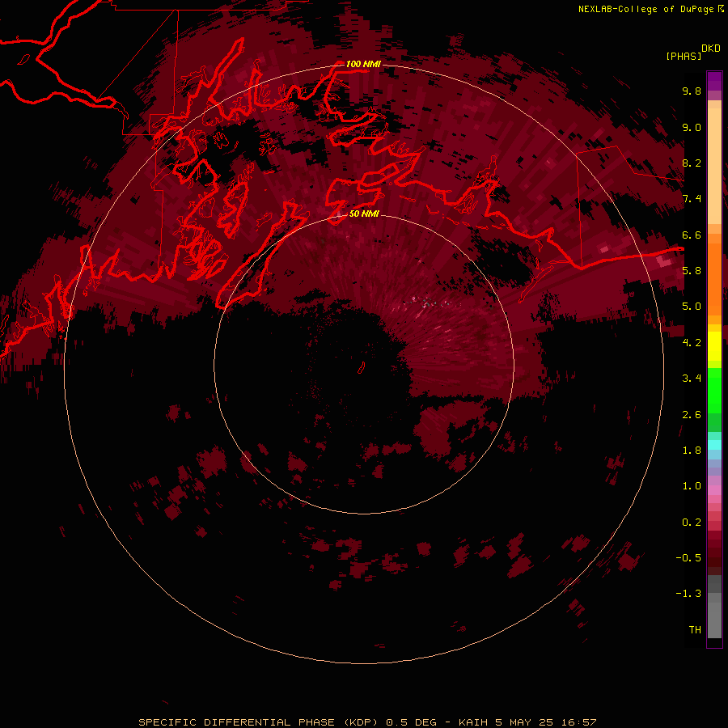Click the 0.5 DEG elevation text
Screen dimensions: 728x728
pyautogui.click(x=412, y=722)
